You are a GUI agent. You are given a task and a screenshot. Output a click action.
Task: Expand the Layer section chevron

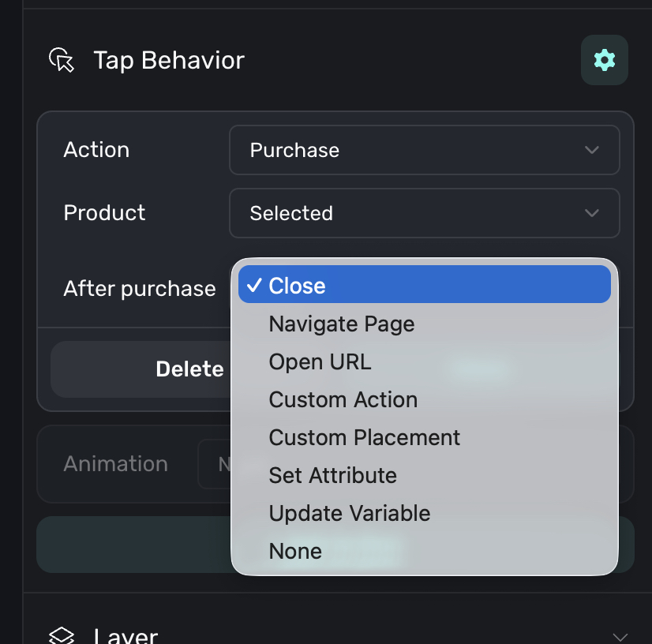(620, 636)
